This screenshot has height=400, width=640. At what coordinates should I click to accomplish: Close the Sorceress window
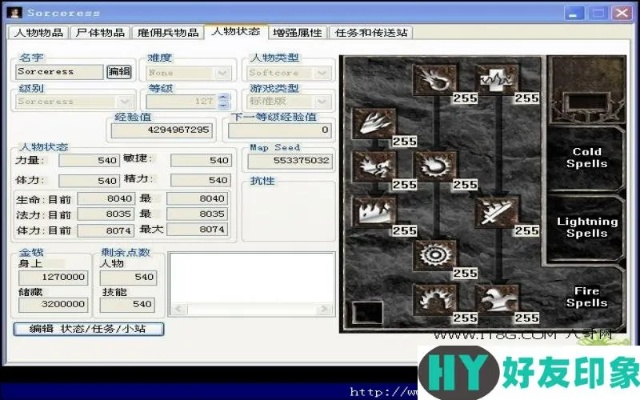point(622,13)
